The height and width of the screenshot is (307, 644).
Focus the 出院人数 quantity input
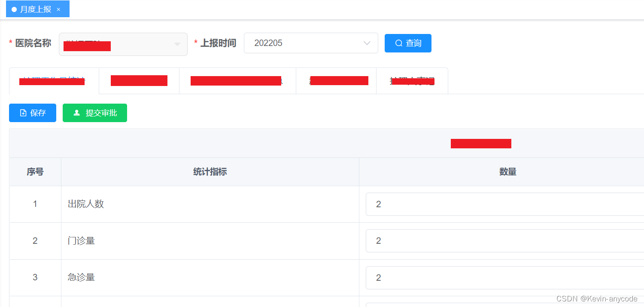tap(505, 204)
